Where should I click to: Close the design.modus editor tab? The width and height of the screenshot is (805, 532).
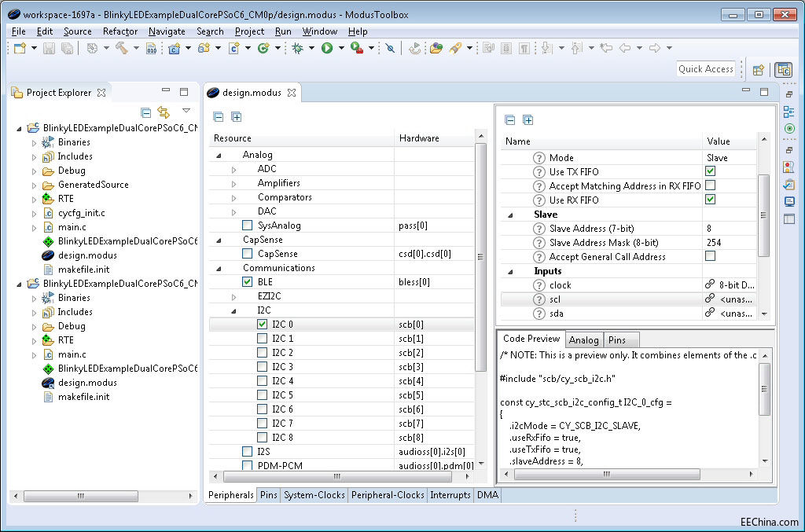pos(292,93)
